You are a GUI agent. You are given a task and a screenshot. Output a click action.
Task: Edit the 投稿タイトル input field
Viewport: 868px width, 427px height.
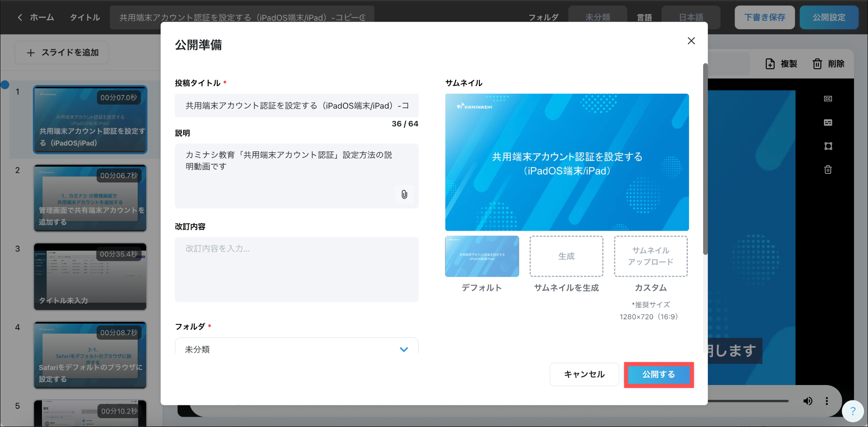tap(297, 106)
